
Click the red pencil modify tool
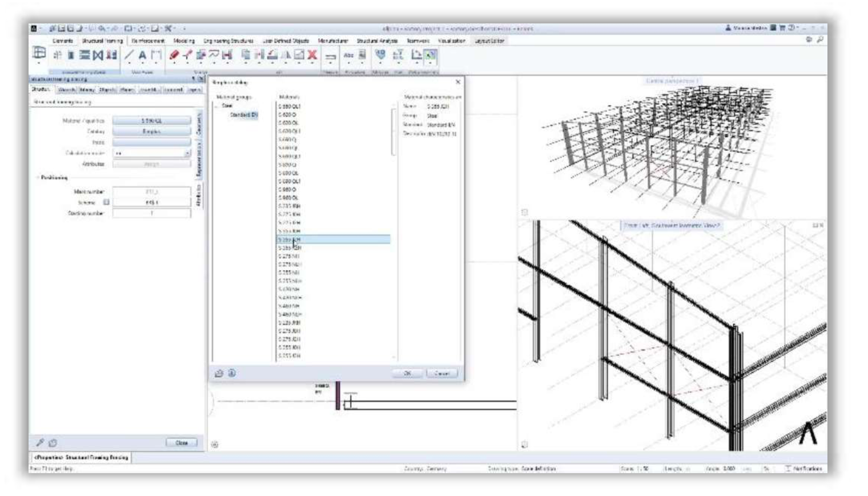(x=174, y=55)
